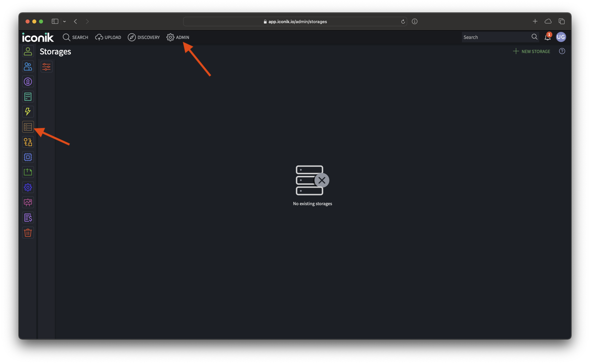
Task: Select the Storages sidebar icon
Action: 28,127
